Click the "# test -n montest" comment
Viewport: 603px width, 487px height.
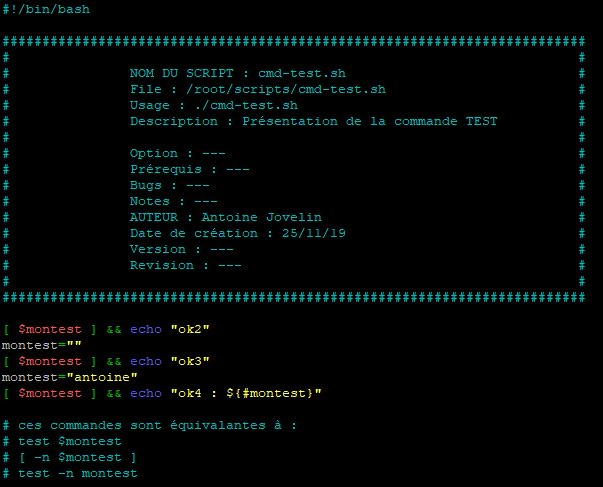[69, 473]
